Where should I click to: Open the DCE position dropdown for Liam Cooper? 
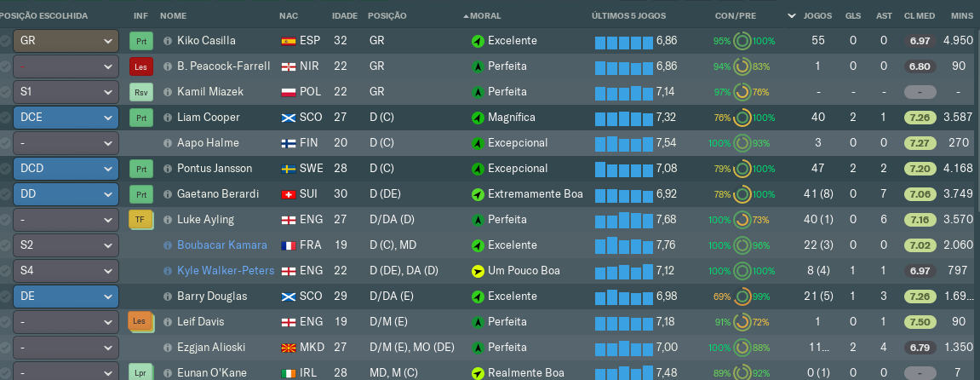click(x=66, y=118)
